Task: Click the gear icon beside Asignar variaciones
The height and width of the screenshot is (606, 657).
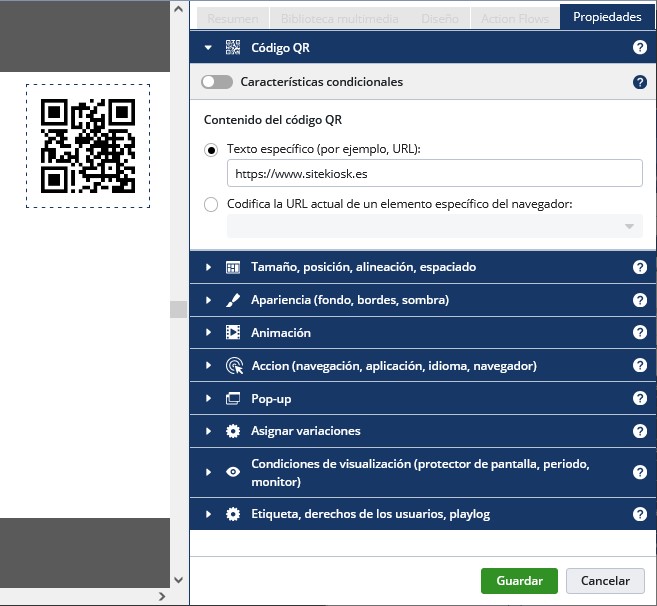Action: [x=233, y=431]
